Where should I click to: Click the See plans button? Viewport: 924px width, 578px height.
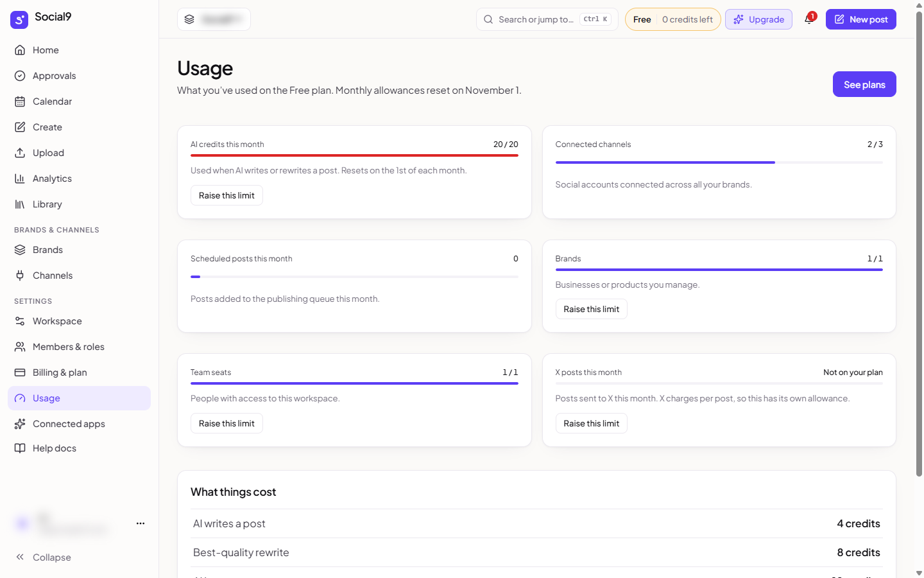pyautogui.click(x=864, y=84)
